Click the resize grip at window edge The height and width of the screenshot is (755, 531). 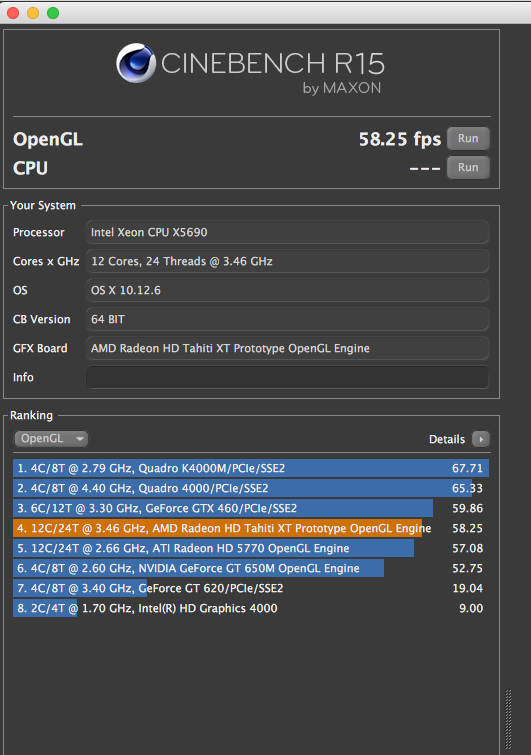(x=508, y=719)
